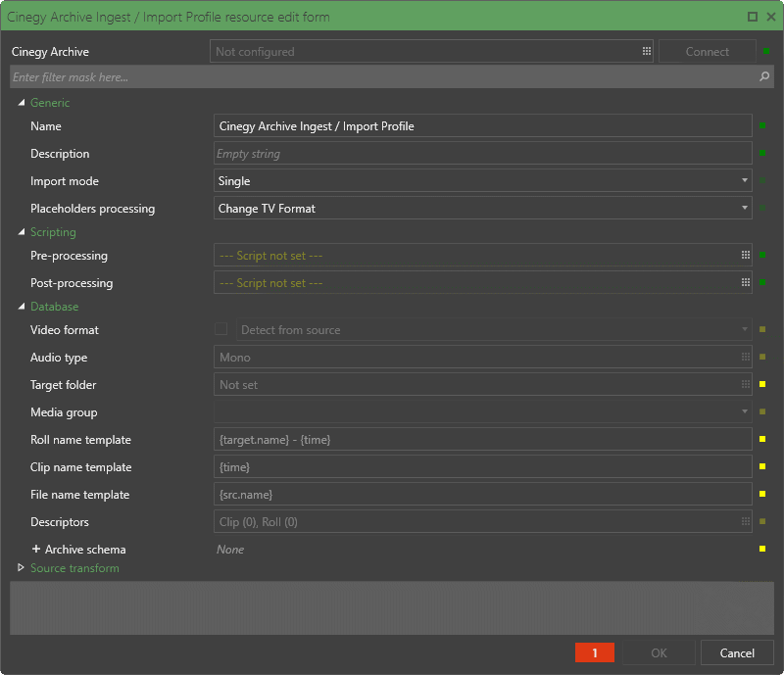The width and height of the screenshot is (784, 675).
Task: Open the Pre-processing script editor grid icon
Action: coord(746,255)
